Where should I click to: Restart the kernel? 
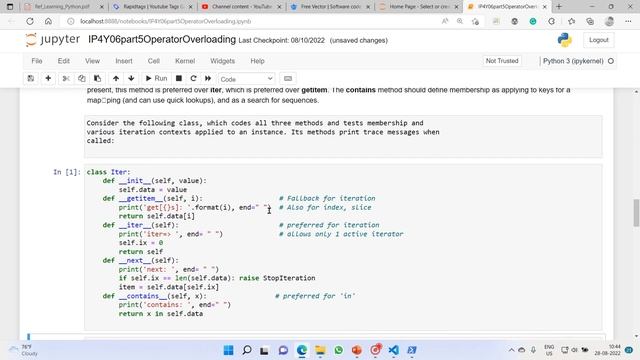coord(193,78)
